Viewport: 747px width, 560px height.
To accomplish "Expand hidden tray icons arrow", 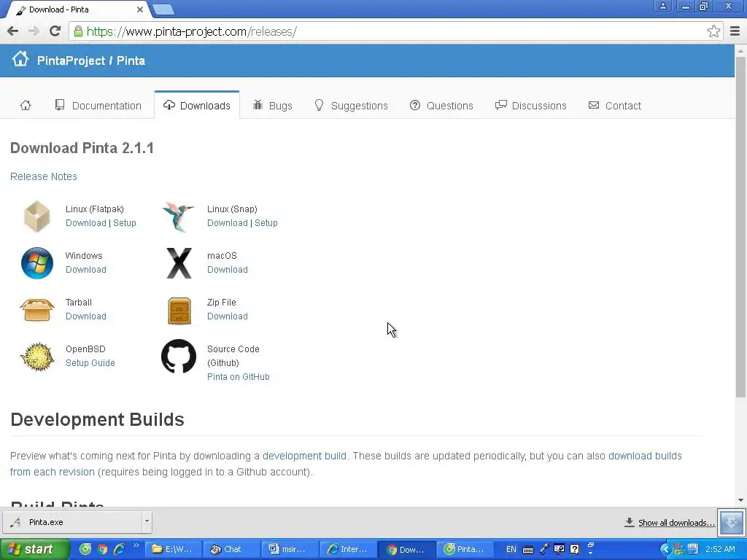I will 665,550.
